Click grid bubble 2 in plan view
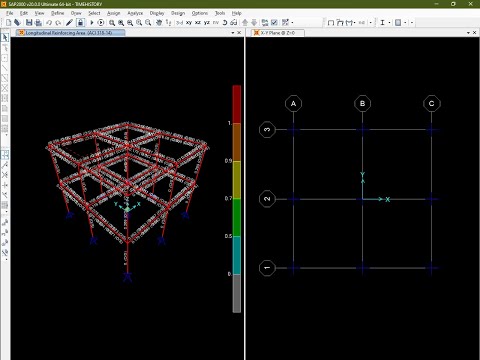The width and height of the screenshot is (480, 360). [267, 199]
